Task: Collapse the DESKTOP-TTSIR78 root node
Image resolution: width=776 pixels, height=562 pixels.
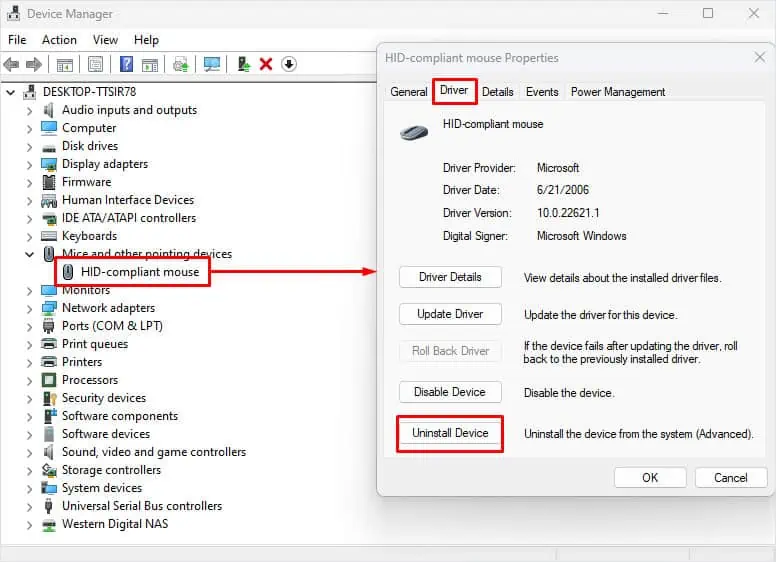Action: (x=11, y=93)
